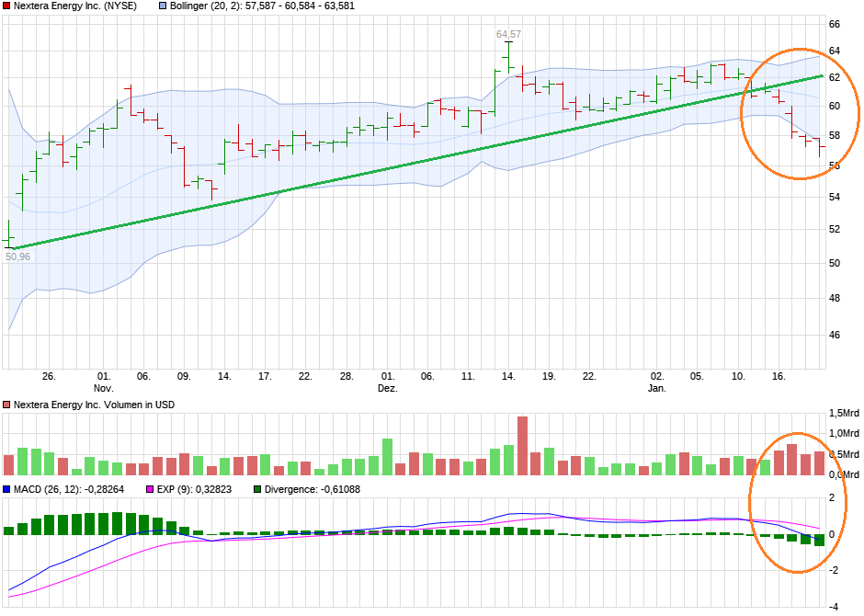The image size is (864, 616).
Task: Select the green Divergence legend square
Action: [x=256, y=488]
